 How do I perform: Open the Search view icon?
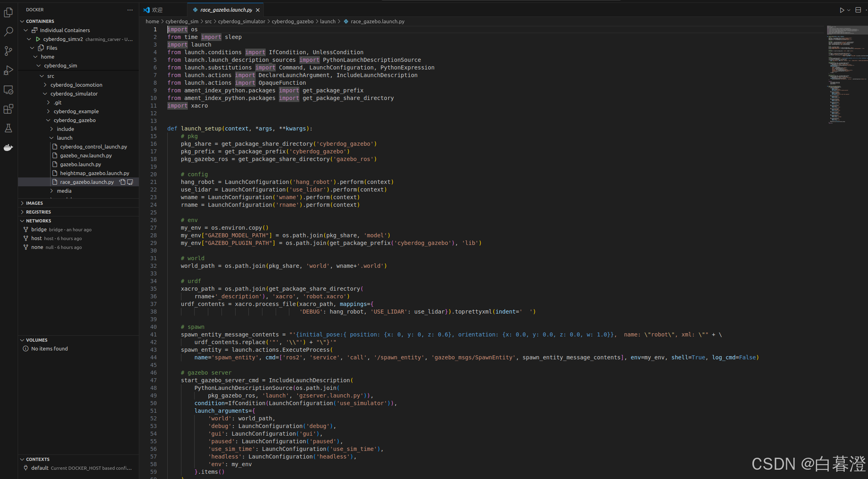coord(8,32)
